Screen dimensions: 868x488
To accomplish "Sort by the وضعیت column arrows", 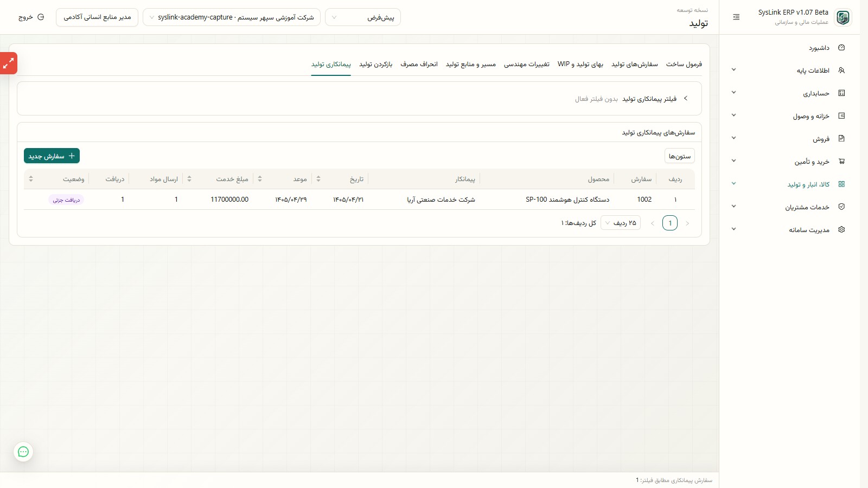I will click(x=31, y=179).
